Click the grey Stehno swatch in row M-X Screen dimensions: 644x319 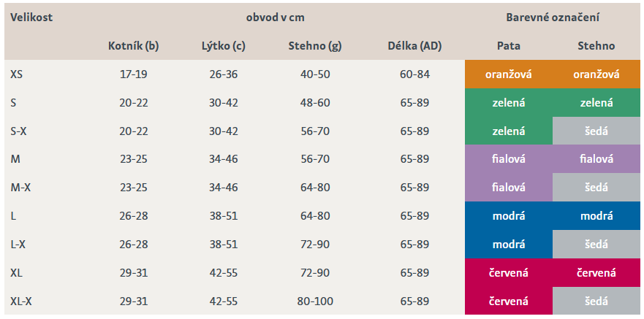coord(596,188)
